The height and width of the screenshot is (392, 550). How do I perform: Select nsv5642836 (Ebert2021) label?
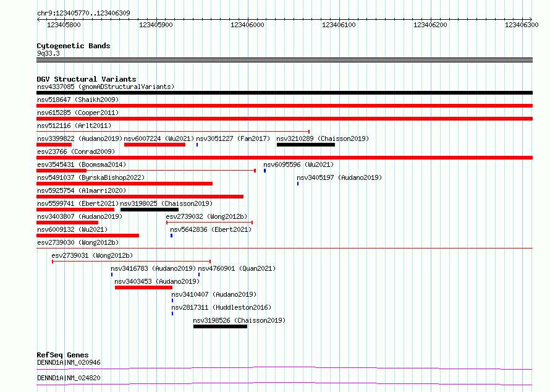point(211,229)
